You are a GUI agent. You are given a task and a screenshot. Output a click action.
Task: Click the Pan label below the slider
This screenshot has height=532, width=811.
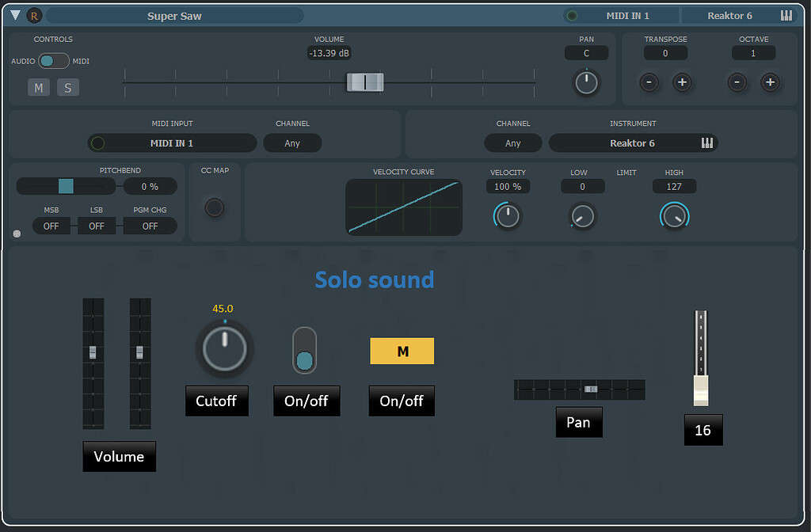pos(579,422)
